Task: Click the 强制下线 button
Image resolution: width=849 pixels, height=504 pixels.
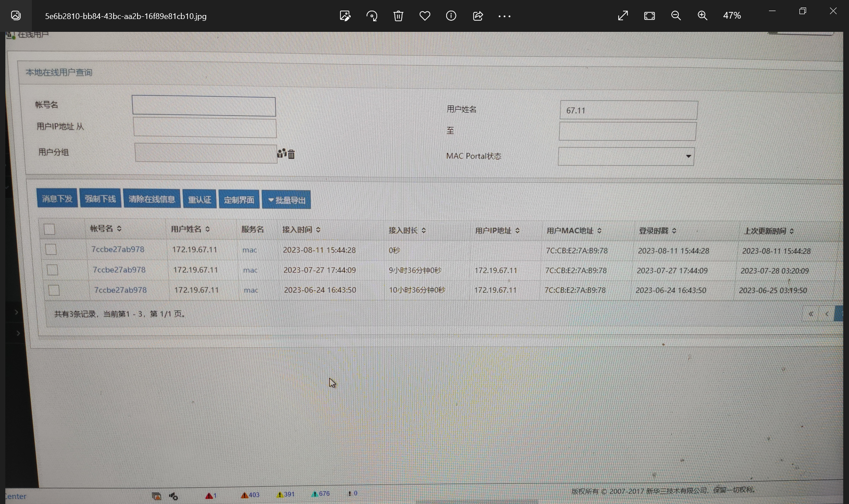Action: click(x=100, y=199)
